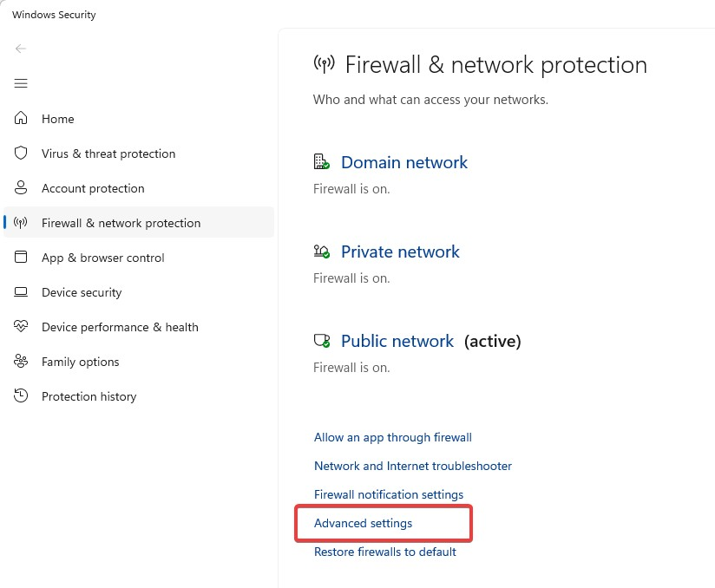Screen dimensions: 715x588
Task: Open Family options from sidebar
Action: (80, 362)
